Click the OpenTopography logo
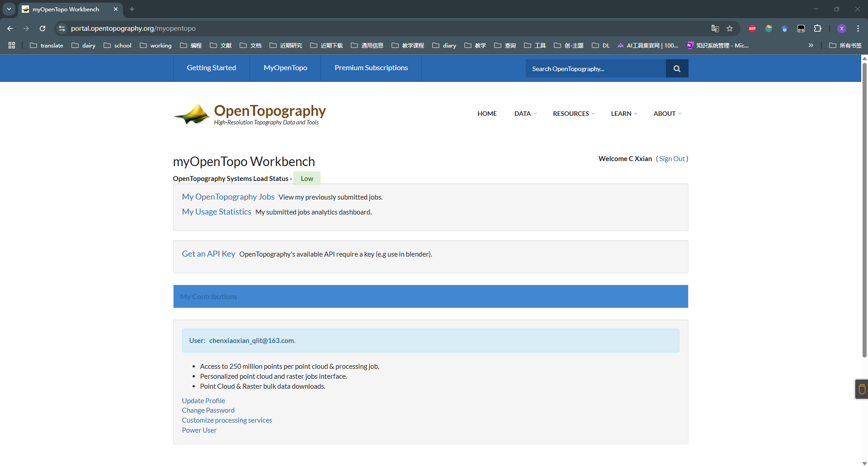The image size is (868, 467). [250, 114]
